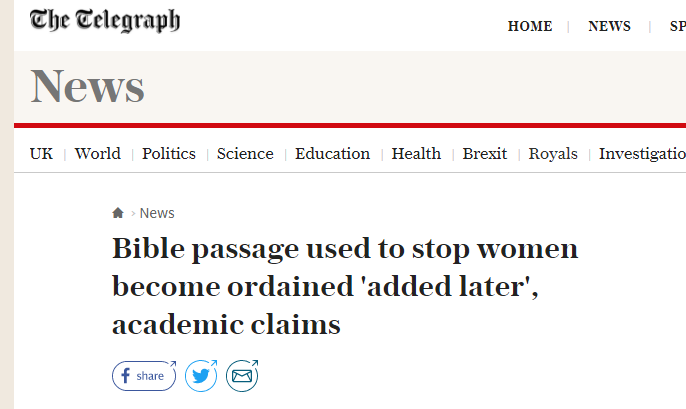Open the Politics section
Image resolution: width=686 pixels, height=409 pixels.
coord(169,154)
